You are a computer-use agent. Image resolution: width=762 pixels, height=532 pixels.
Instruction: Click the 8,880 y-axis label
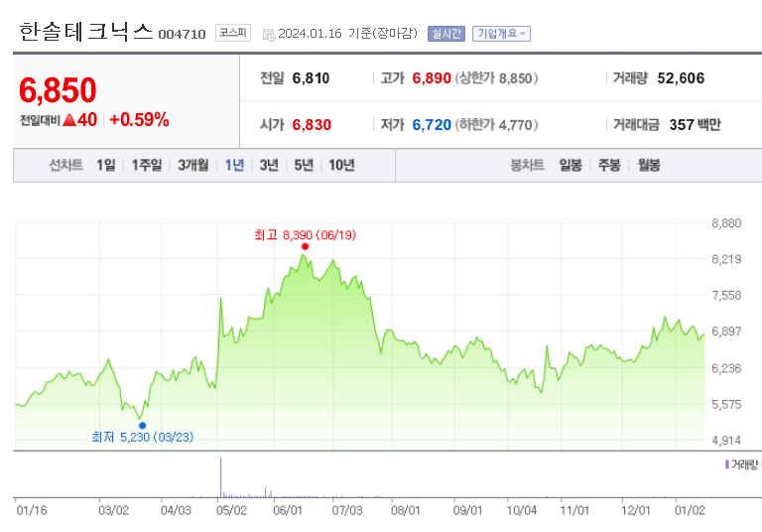[726, 223]
